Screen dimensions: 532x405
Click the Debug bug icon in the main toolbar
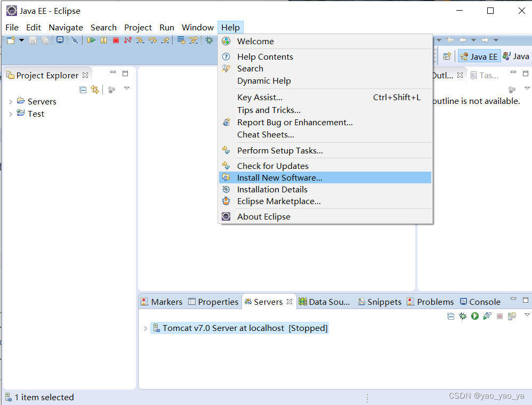click(209, 40)
